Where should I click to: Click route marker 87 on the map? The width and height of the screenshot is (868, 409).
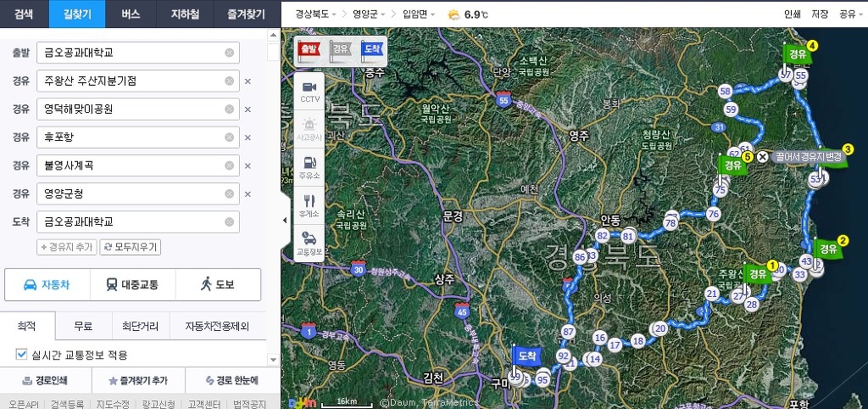pos(568,332)
